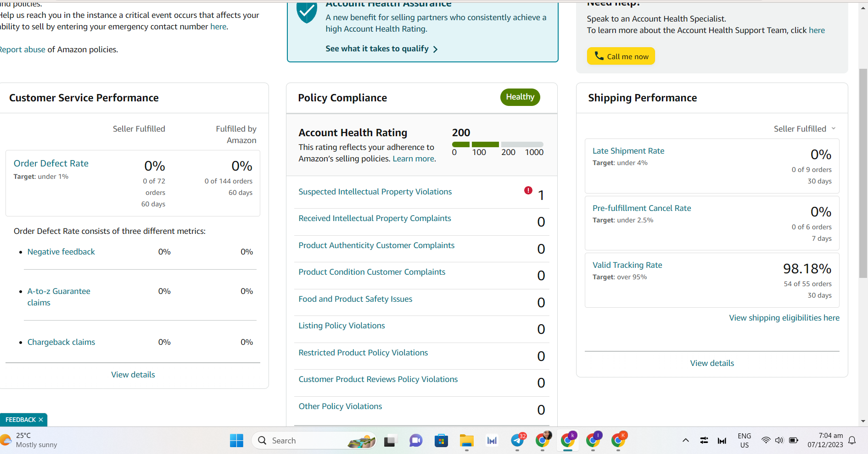Click View shipping eligibilities here
The width and height of the screenshot is (868, 454).
coord(784,318)
